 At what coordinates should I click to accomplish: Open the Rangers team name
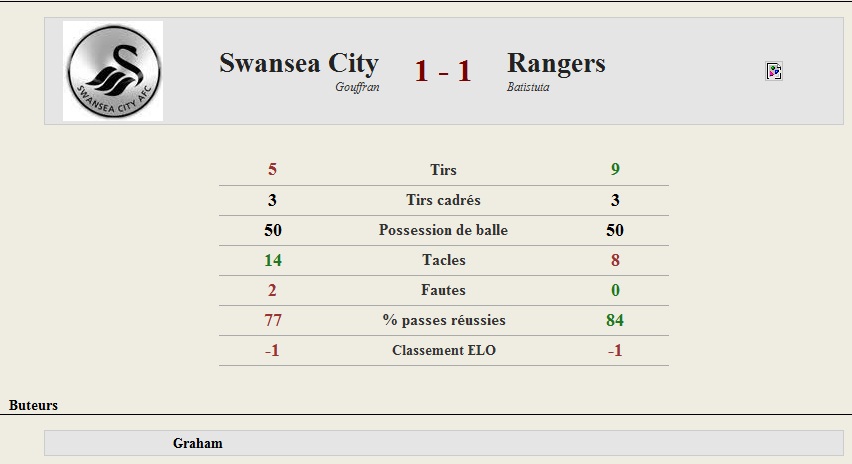[x=556, y=63]
